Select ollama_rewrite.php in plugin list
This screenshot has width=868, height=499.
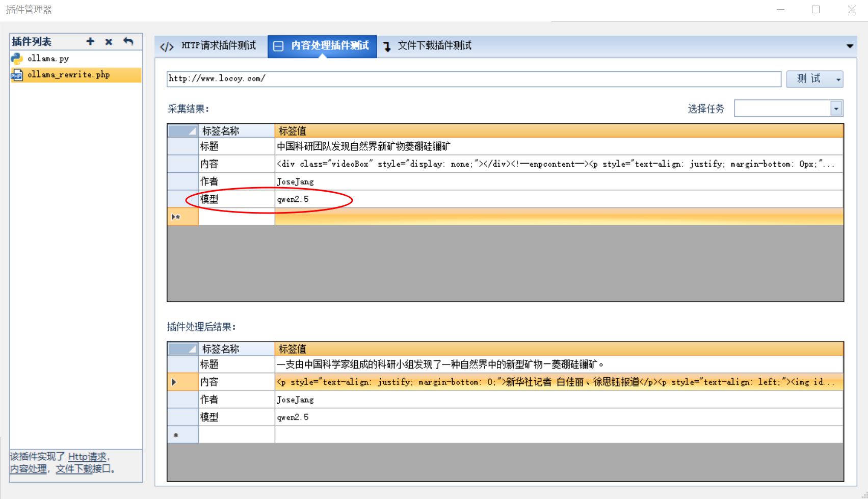click(x=68, y=75)
